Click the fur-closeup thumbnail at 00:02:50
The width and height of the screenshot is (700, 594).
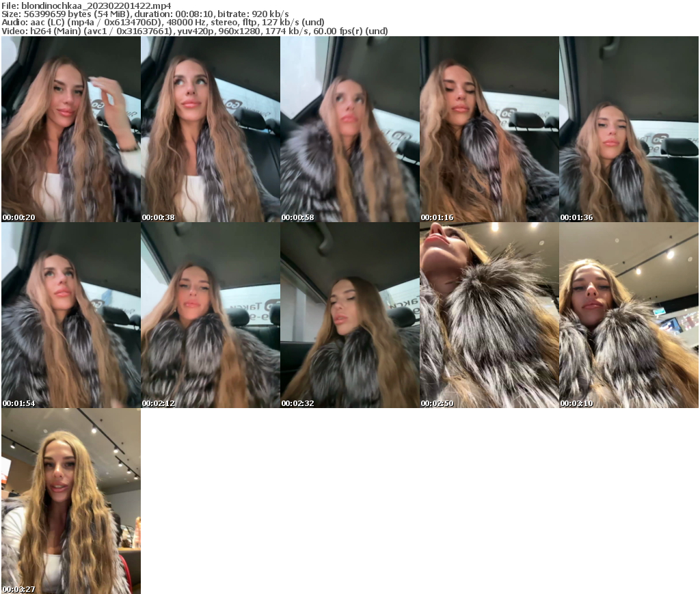point(489,314)
